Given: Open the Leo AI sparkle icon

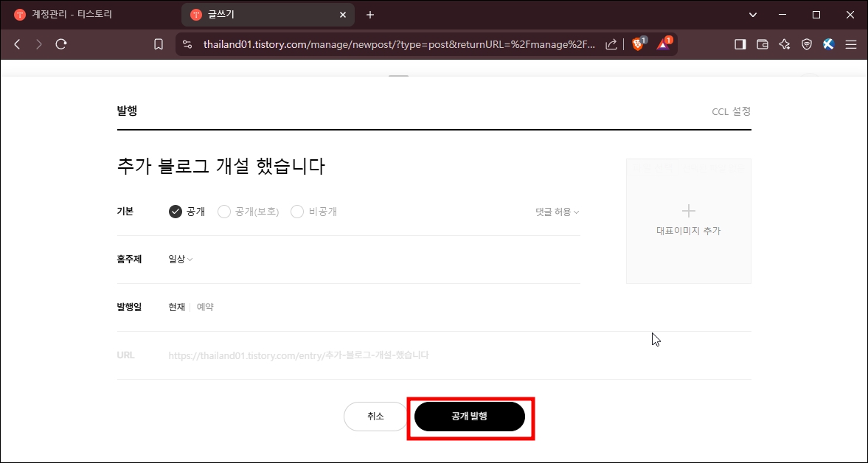Looking at the screenshot, I should (784, 43).
